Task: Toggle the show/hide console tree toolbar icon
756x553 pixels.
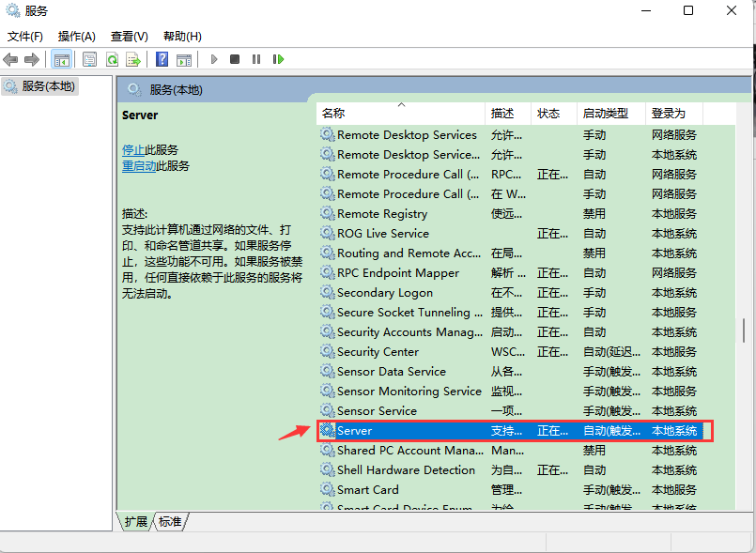Action: pos(62,59)
